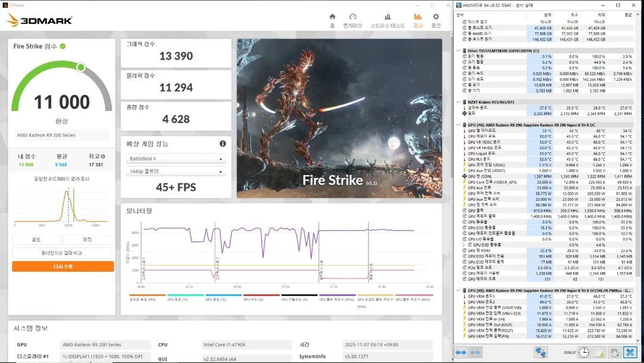Click the fan icon on GPU 팬 (ODN) row
This screenshot has width=644, height=363.
click(464, 176)
